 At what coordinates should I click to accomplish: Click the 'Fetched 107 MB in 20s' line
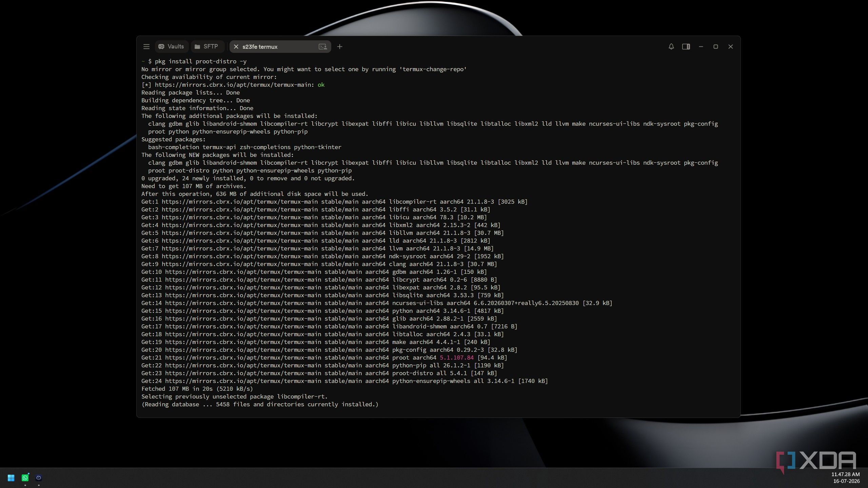(x=197, y=389)
